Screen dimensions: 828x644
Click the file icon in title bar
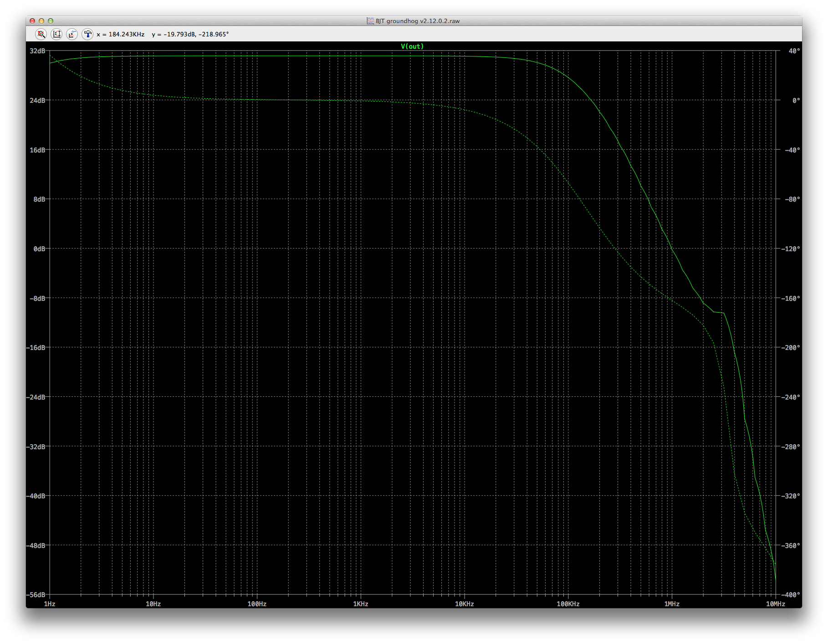[370, 21]
